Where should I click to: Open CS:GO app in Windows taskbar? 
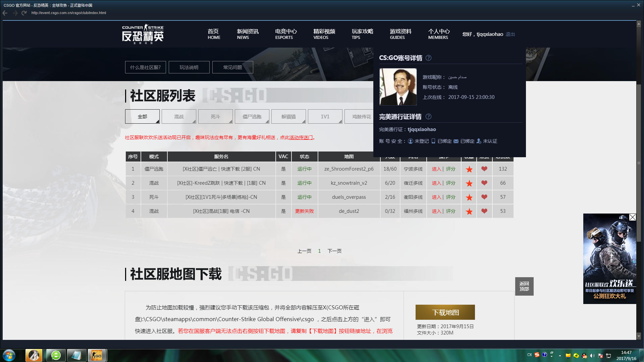[97, 355]
